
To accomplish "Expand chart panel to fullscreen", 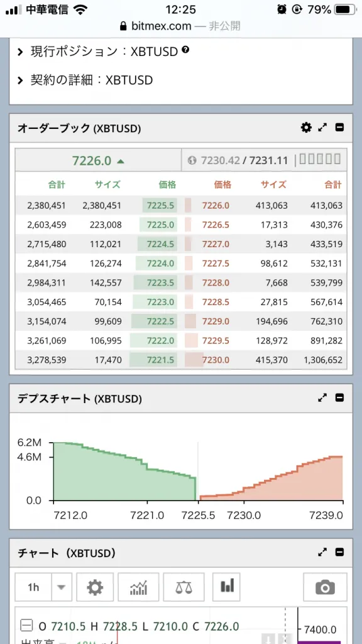I will coord(323,552).
